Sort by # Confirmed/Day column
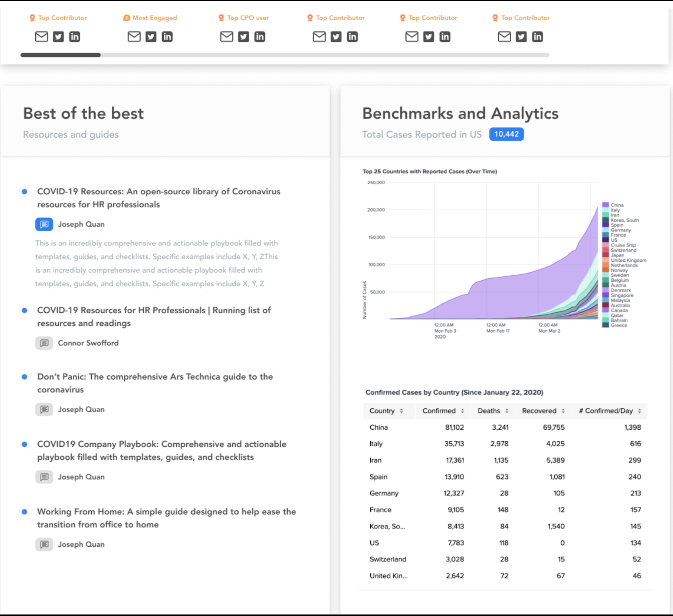Screen dimensions: 673x616 [639, 411]
